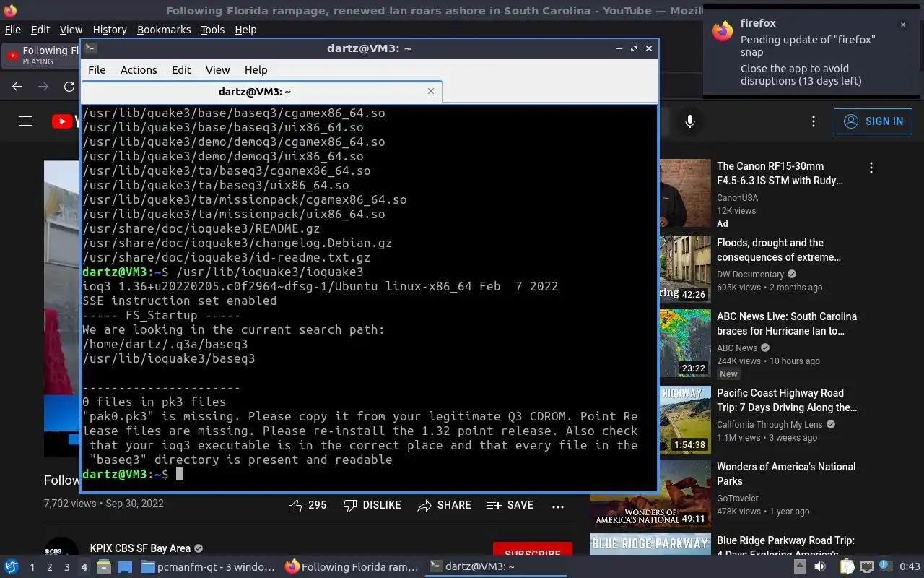Viewport: 924px width, 578px height.
Task: Open Firefox History menu
Action: pyautogui.click(x=110, y=30)
